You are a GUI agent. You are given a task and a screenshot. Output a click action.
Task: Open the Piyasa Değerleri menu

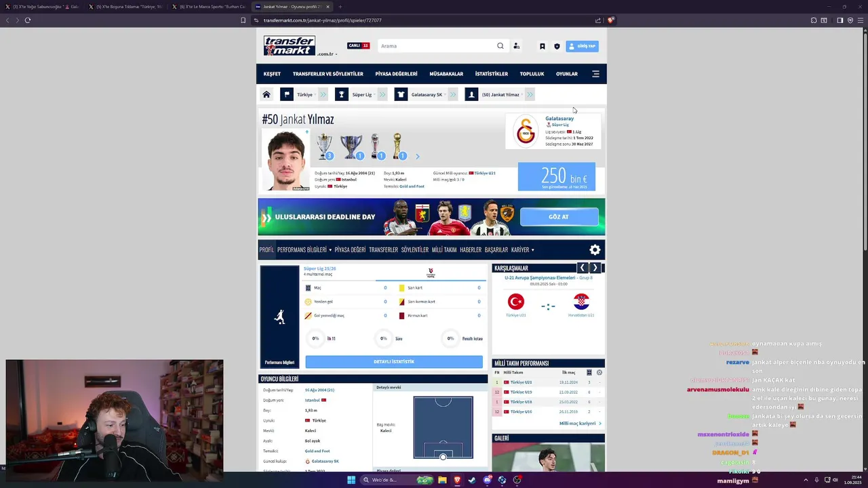(x=396, y=74)
